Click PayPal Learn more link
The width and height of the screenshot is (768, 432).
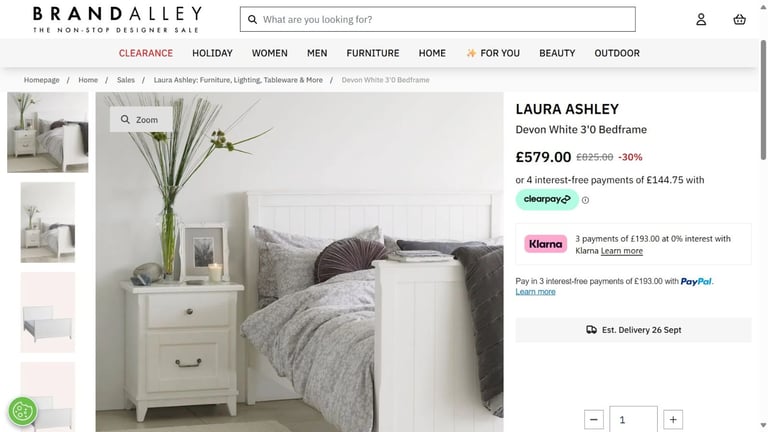coord(535,292)
